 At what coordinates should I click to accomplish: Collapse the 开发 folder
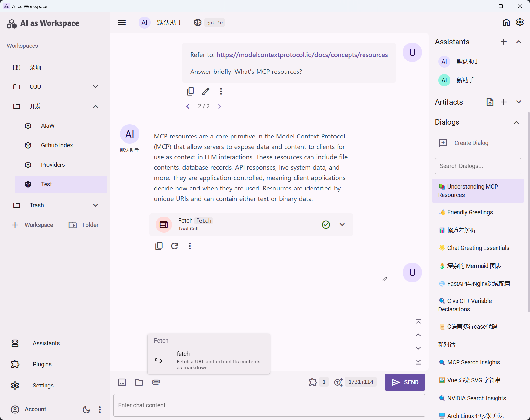click(95, 106)
